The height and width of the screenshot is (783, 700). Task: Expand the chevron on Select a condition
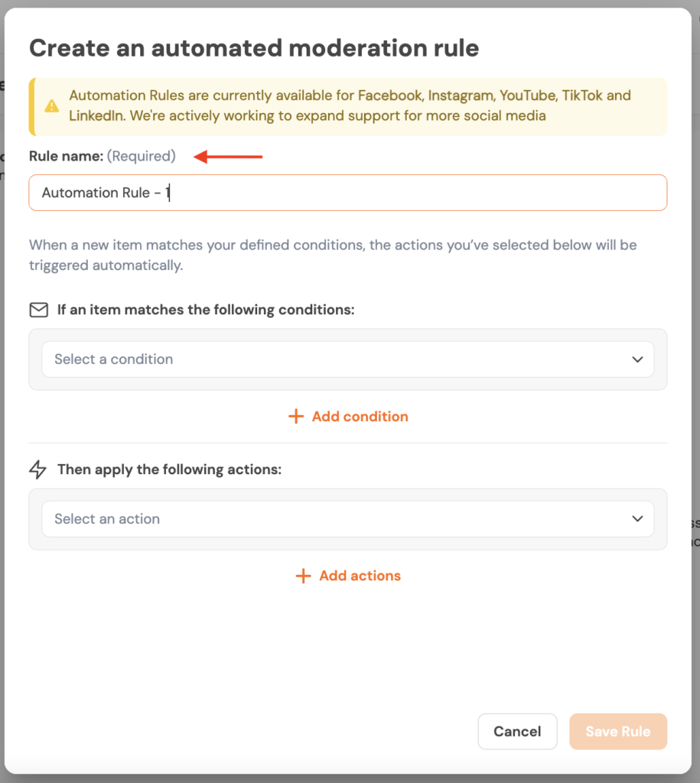point(637,359)
